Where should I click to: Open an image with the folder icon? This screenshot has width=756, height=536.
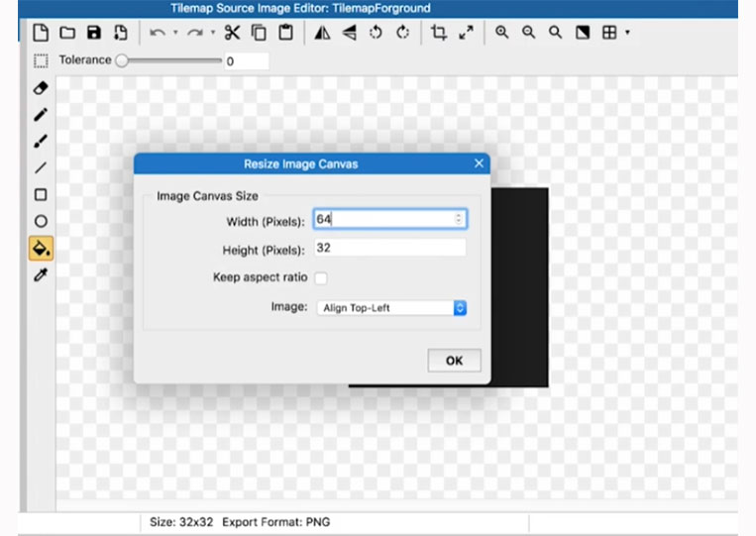[x=67, y=33]
